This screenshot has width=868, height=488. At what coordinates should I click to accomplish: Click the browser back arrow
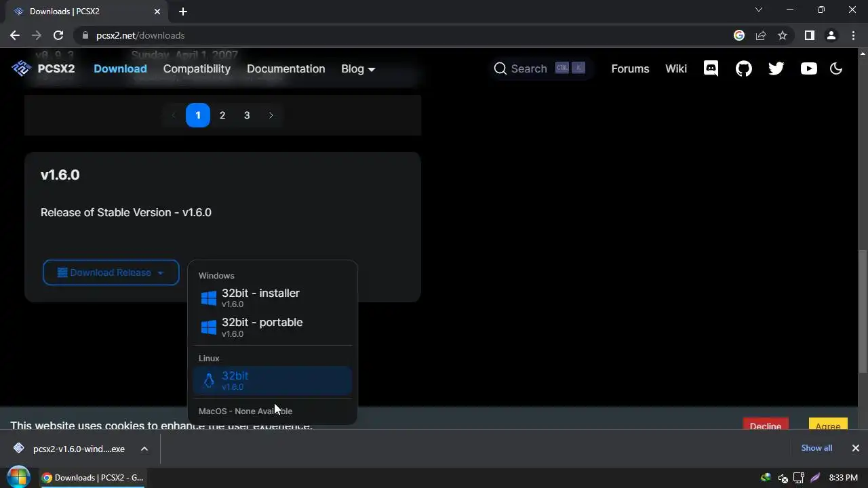coord(15,35)
